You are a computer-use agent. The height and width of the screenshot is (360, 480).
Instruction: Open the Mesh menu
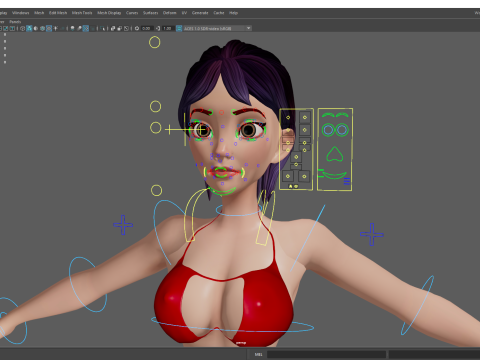click(39, 13)
